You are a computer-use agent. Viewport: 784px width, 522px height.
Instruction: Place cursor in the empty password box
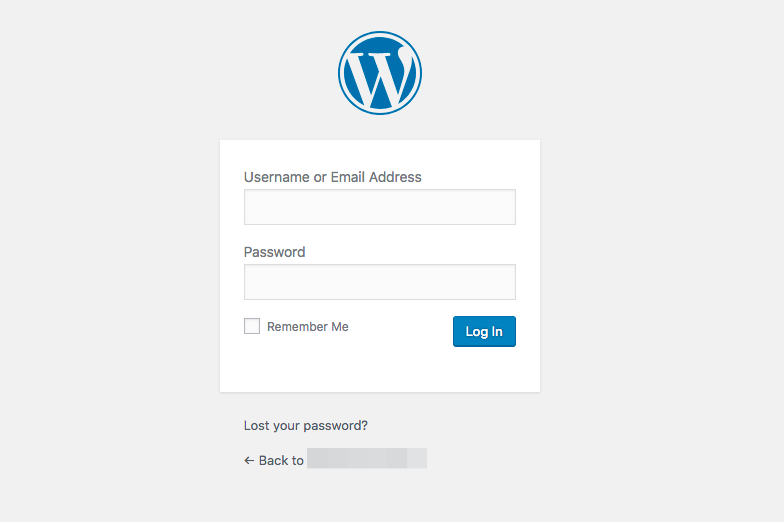(380, 282)
